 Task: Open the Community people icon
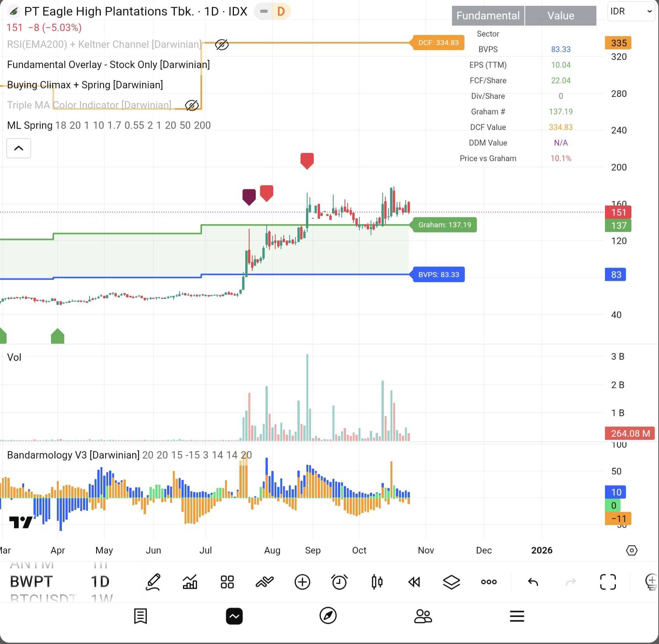pyautogui.click(x=423, y=616)
